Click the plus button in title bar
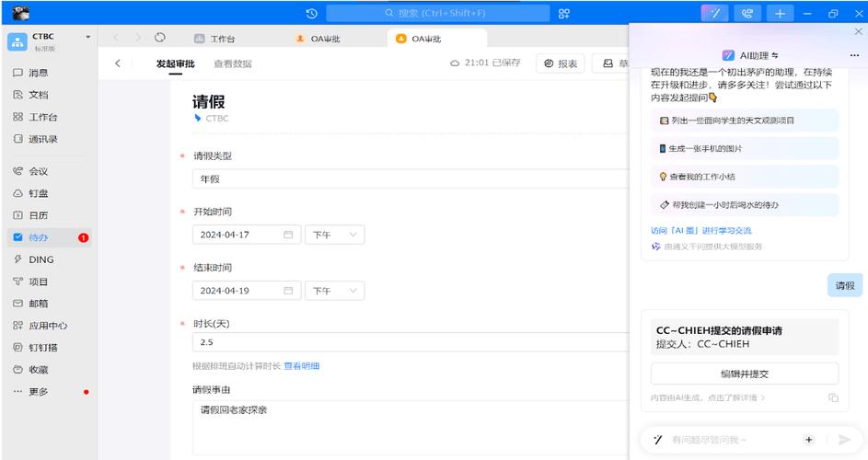 780,13
